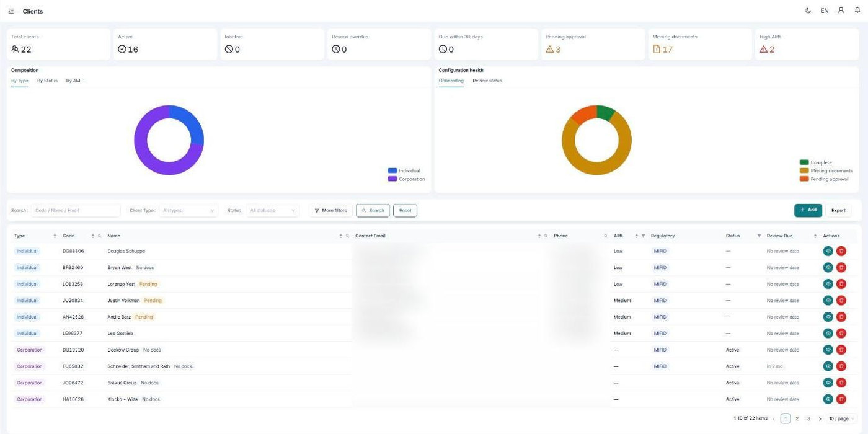Go to pagination page 3
Image resolution: width=868 pixels, height=434 pixels.
808,418
